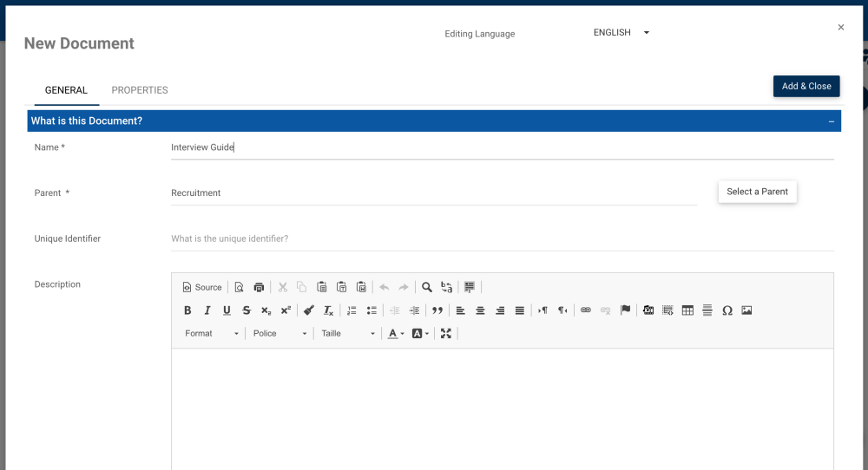Center align the text

tap(480, 310)
